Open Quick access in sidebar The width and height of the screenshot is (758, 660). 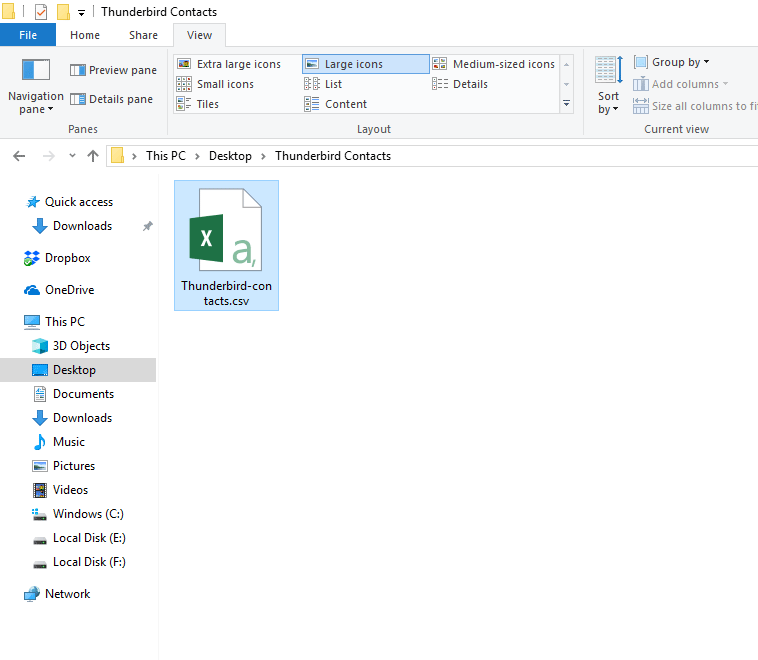point(70,202)
